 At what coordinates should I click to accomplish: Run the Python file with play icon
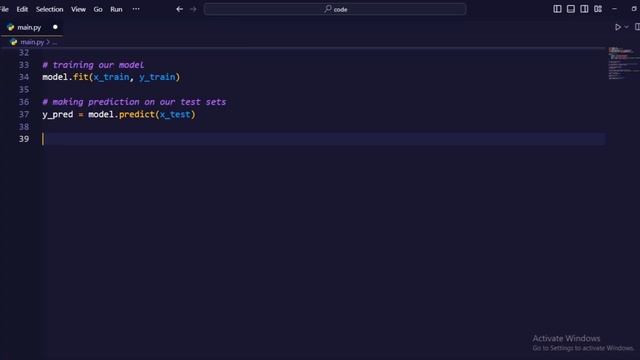click(x=618, y=27)
